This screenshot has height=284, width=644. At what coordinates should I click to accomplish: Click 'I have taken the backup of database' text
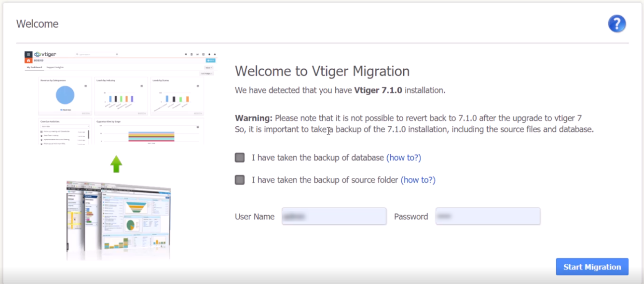[x=318, y=158]
